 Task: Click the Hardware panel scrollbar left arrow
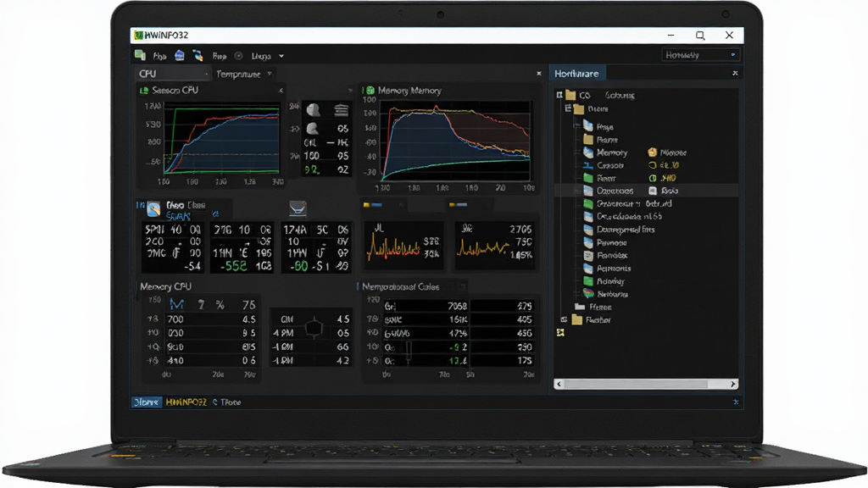click(559, 384)
